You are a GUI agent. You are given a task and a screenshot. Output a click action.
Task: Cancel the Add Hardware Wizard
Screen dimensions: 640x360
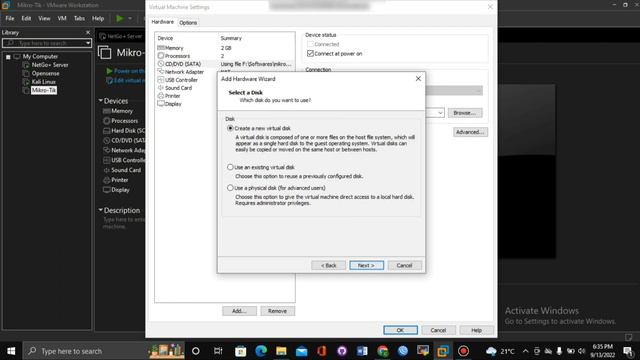click(404, 265)
